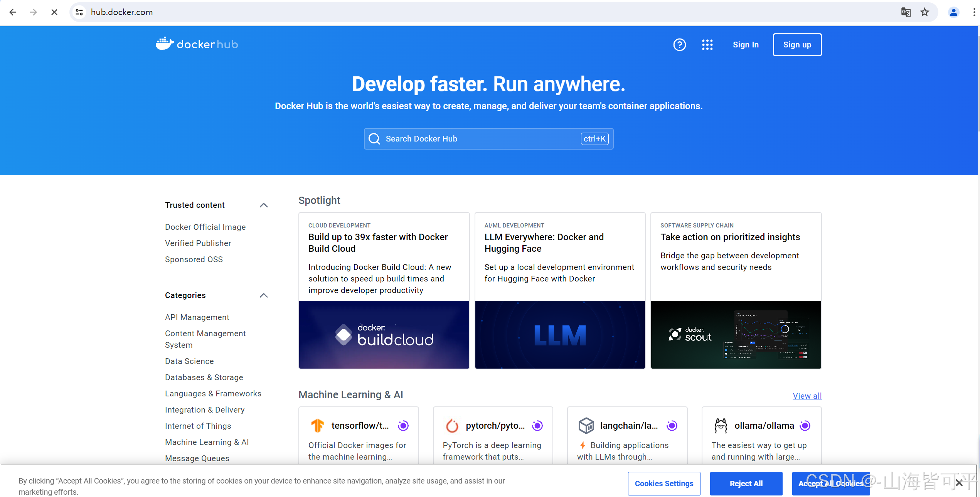Click the docker buildcloud banner image
The image size is (980, 497).
[384, 335]
